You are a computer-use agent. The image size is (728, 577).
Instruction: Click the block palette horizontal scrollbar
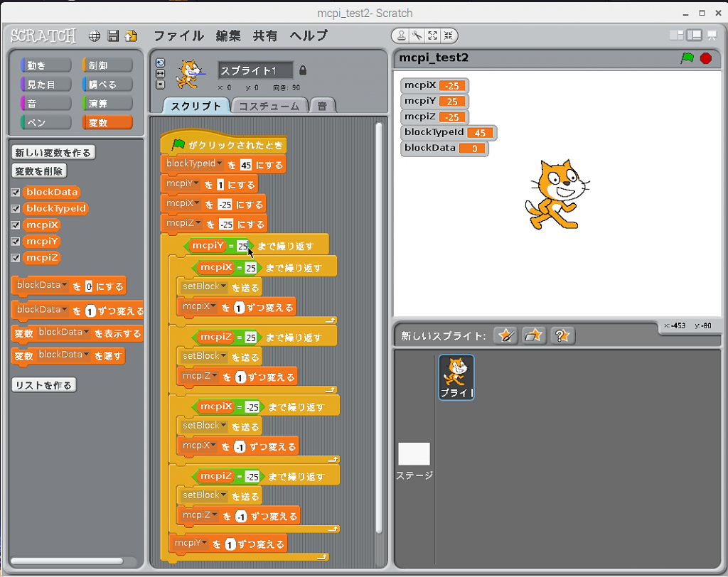click(x=67, y=561)
